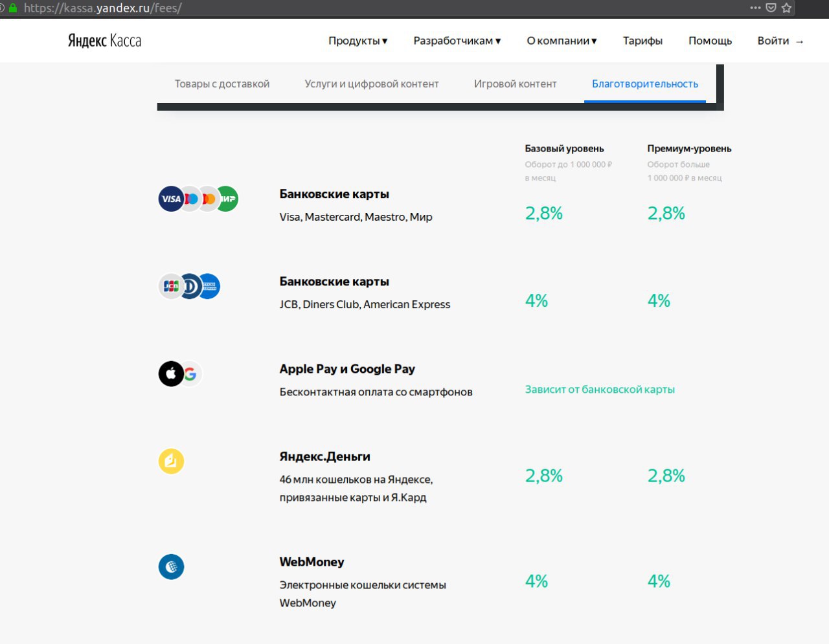Expand the Разработчикам dropdown menu
This screenshot has width=829, height=644.
[x=457, y=41]
